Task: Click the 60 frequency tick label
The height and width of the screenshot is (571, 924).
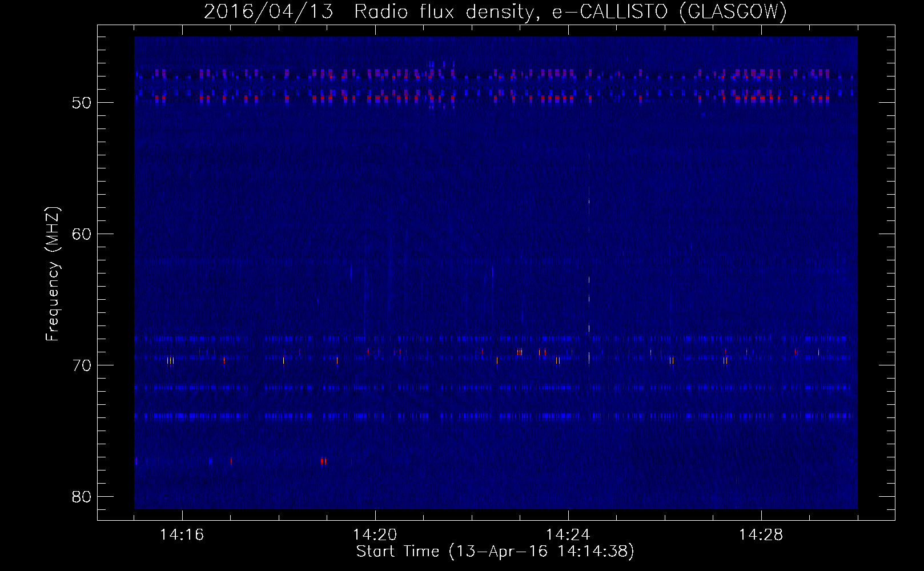Action: (x=82, y=234)
